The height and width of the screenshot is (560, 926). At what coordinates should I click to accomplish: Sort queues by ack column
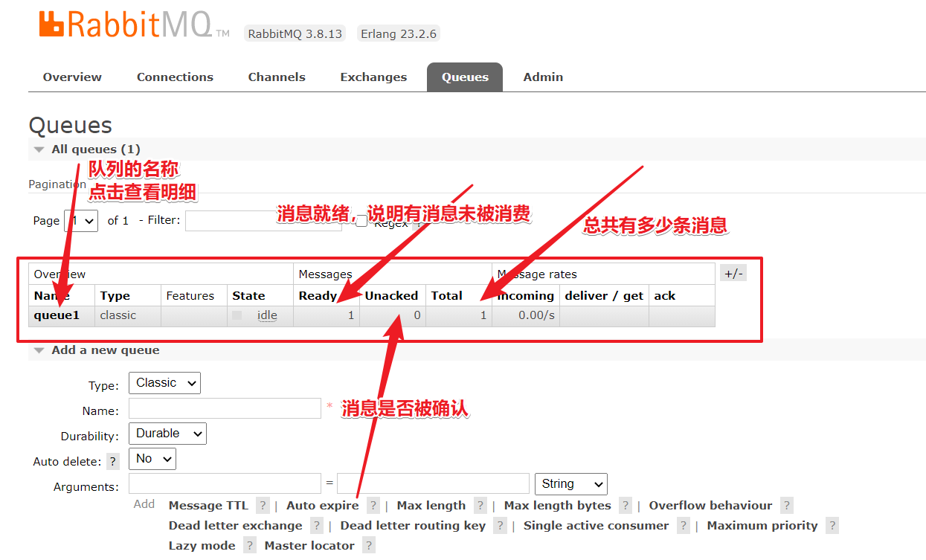click(x=664, y=296)
